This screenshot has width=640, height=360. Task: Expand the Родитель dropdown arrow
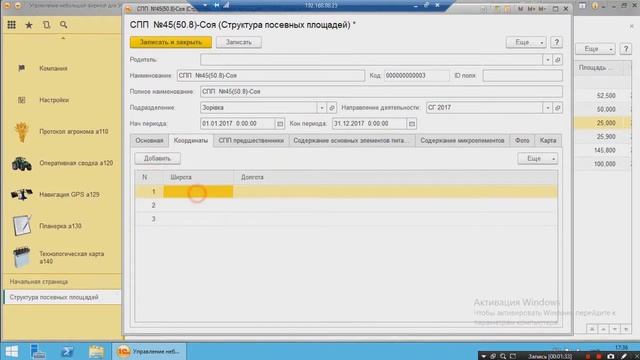(x=547, y=60)
